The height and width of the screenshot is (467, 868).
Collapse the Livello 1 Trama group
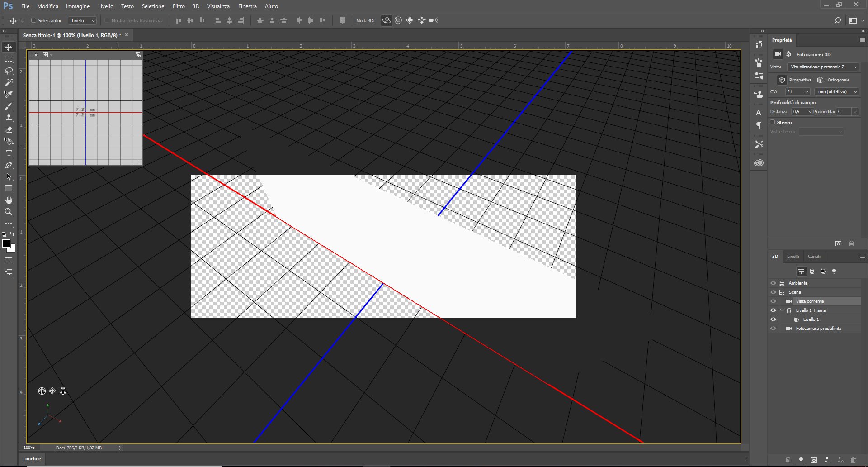pyautogui.click(x=783, y=310)
